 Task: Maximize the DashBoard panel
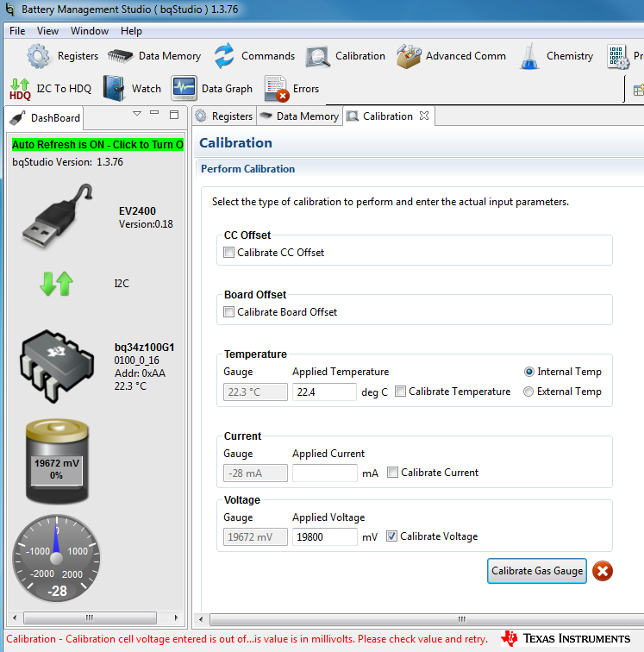[174, 115]
